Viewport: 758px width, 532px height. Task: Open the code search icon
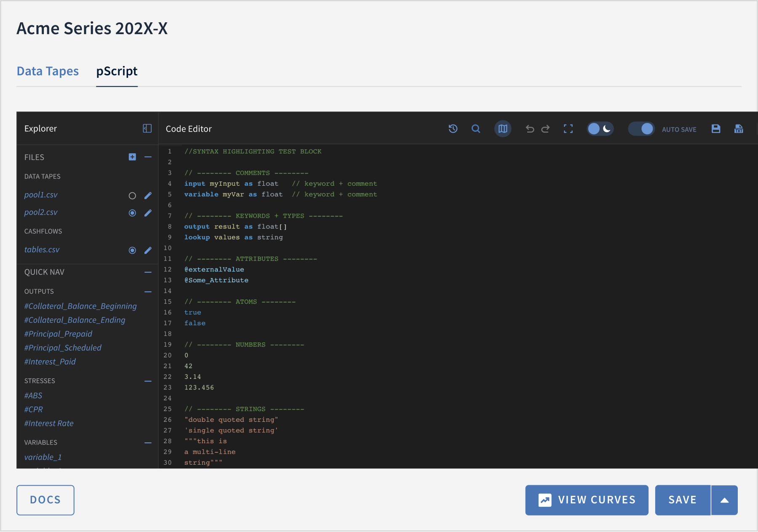click(x=476, y=129)
